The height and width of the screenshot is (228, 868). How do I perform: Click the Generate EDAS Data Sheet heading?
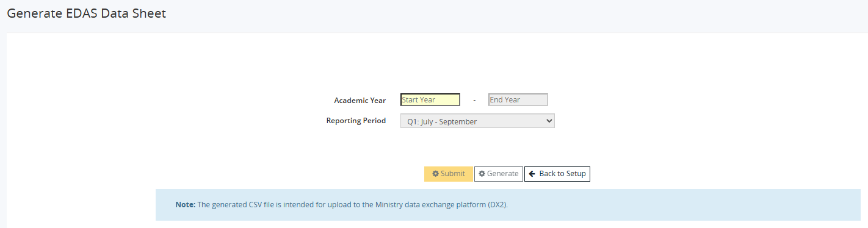point(87,13)
